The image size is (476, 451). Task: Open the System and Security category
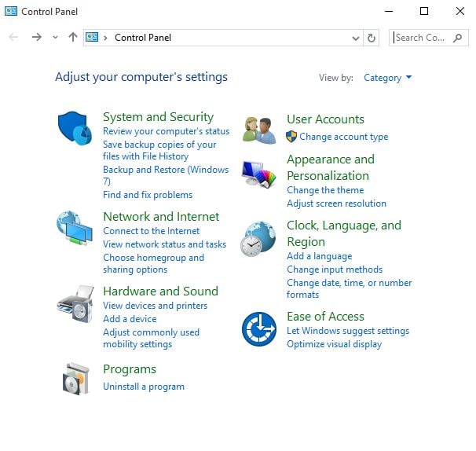point(158,117)
